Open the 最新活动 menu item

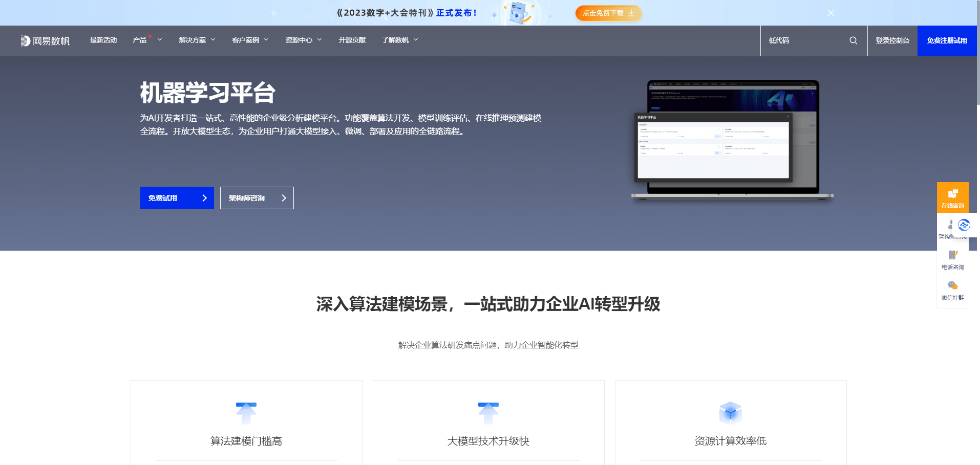(103, 40)
